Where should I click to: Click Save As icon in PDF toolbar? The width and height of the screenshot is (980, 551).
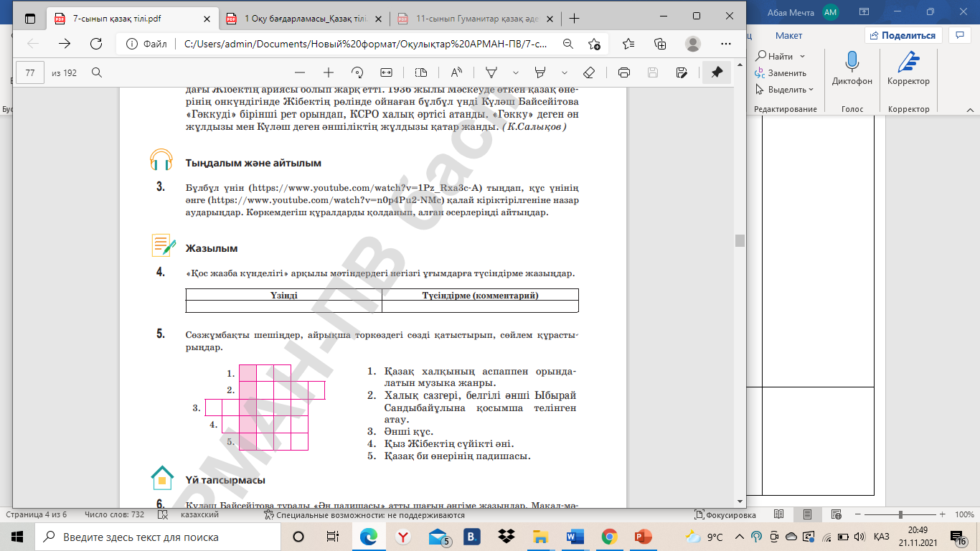point(682,72)
